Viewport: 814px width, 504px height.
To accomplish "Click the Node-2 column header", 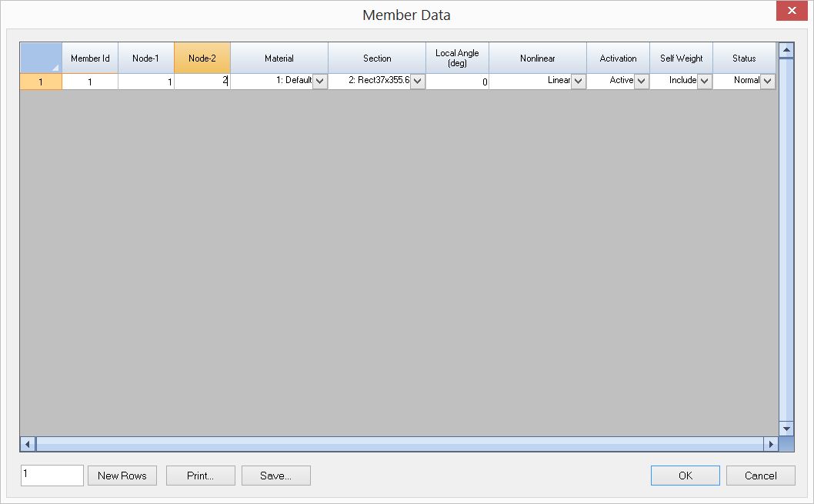I will [202, 58].
